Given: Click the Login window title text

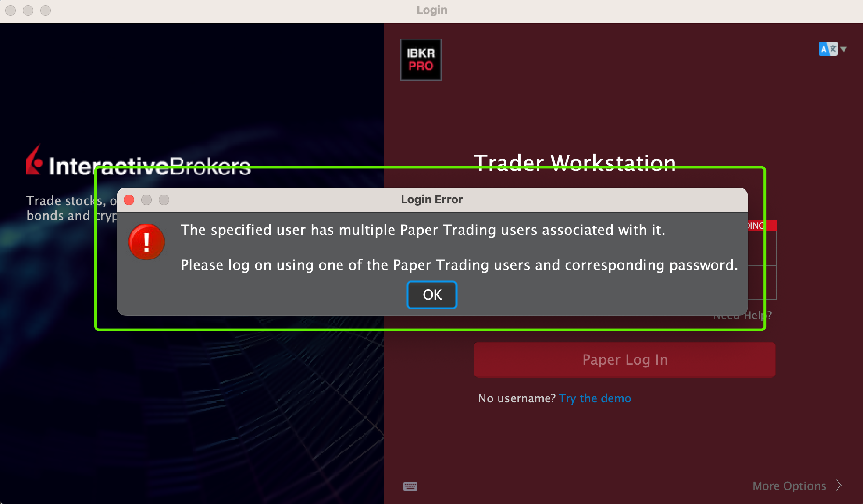Looking at the screenshot, I should coord(432,10).
